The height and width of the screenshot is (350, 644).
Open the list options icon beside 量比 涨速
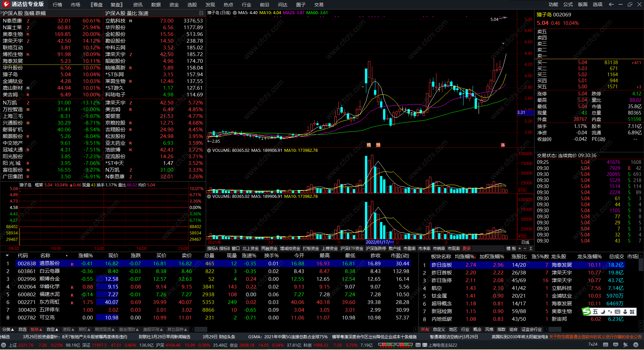[201, 13]
